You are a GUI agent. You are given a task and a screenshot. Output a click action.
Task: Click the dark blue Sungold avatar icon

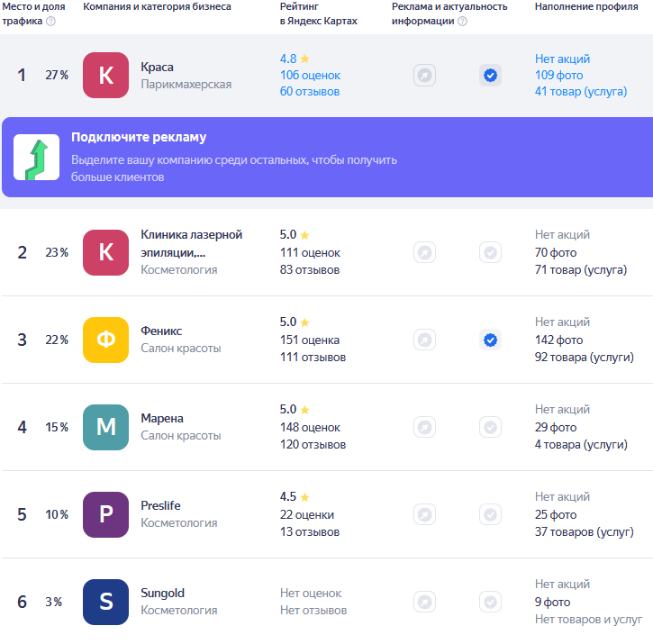106,602
